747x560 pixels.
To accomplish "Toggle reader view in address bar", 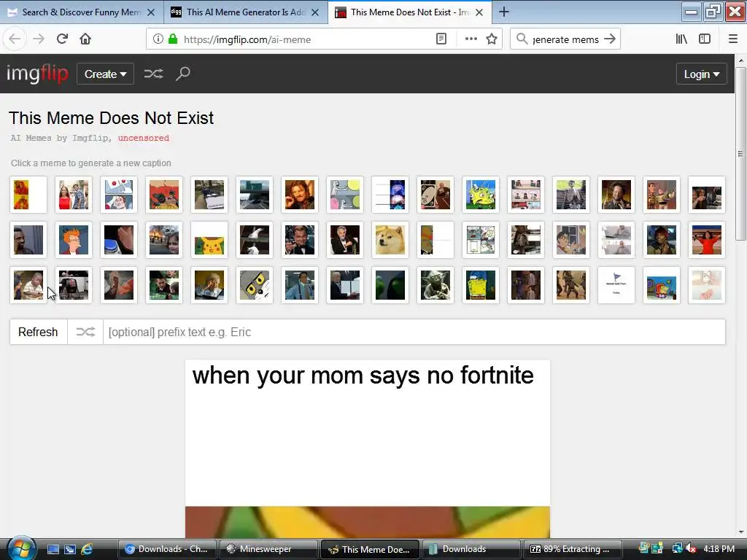I will (441, 39).
